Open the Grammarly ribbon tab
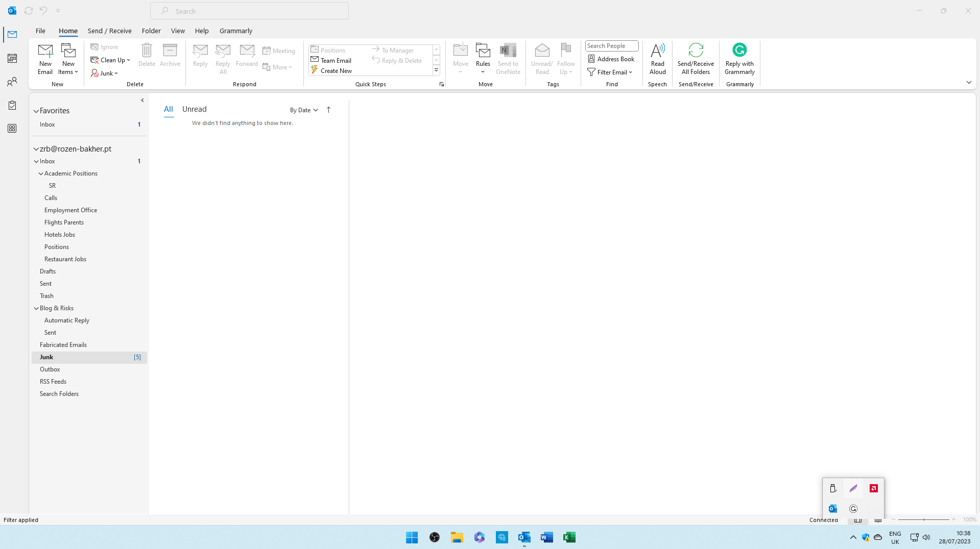 (x=235, y=31)
